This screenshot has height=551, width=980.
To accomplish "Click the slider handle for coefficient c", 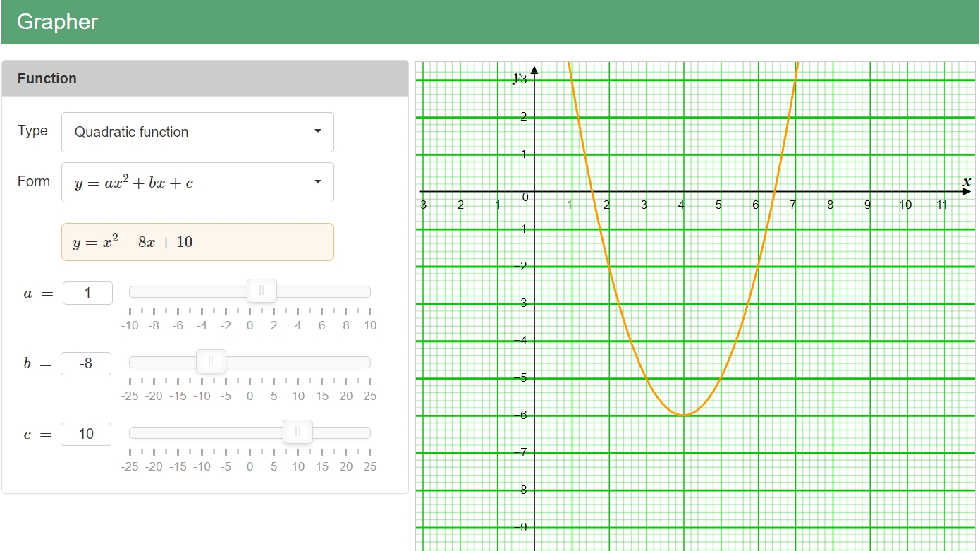I will 298,432.
